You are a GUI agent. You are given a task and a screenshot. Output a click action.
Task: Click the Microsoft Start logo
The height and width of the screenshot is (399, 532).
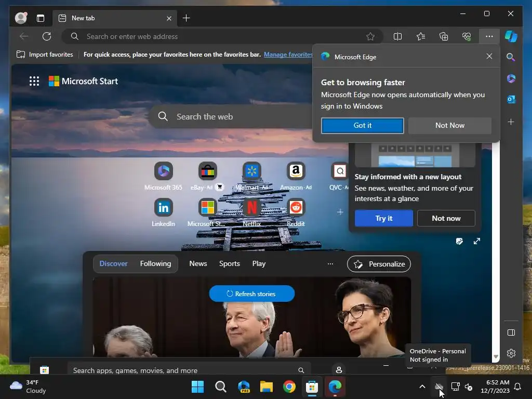(83, 81)
